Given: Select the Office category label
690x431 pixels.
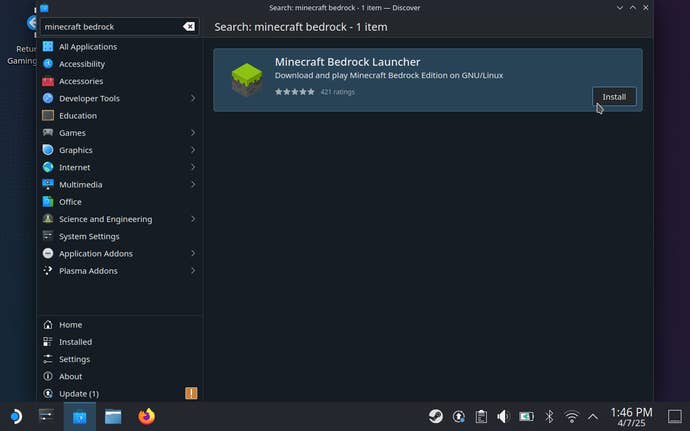Looking at the screenshot, I should coord(70,202).
